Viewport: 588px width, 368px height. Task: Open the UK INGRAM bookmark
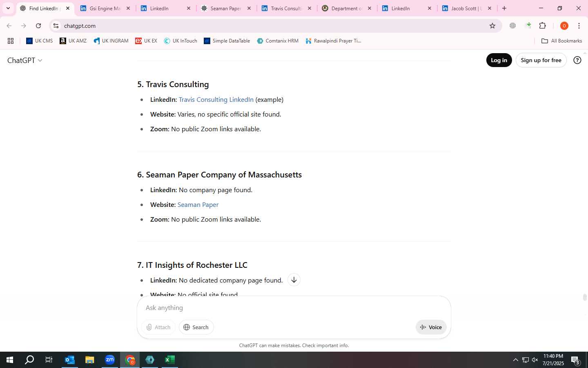tap(111, 41)
